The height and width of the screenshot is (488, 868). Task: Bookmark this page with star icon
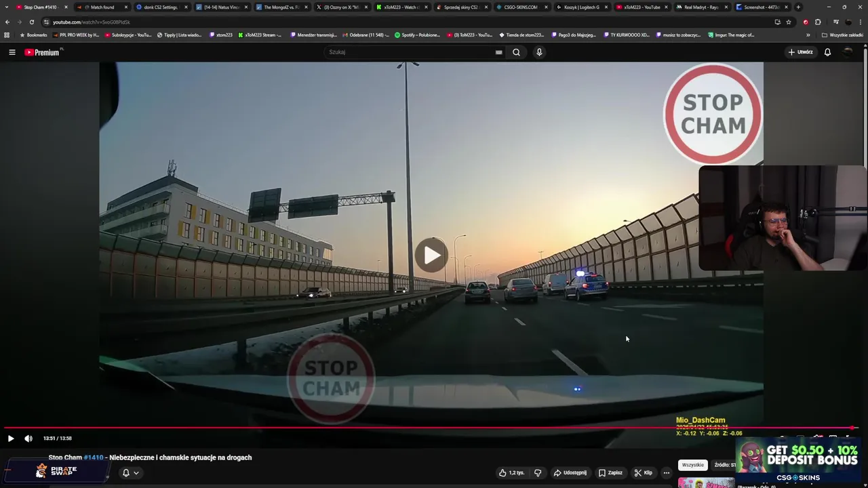pyautogui.click(x=789, y=22)
